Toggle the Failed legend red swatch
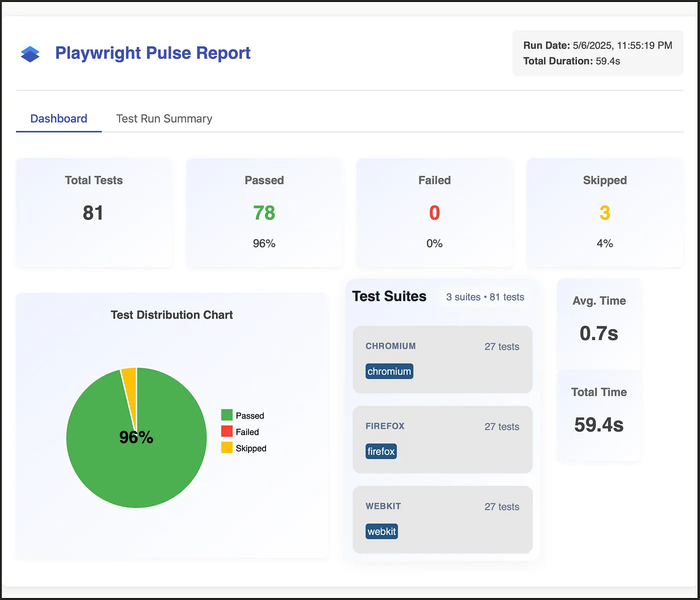Image resolution: width=700 pixels, height=600 pixels. [227, 432]
